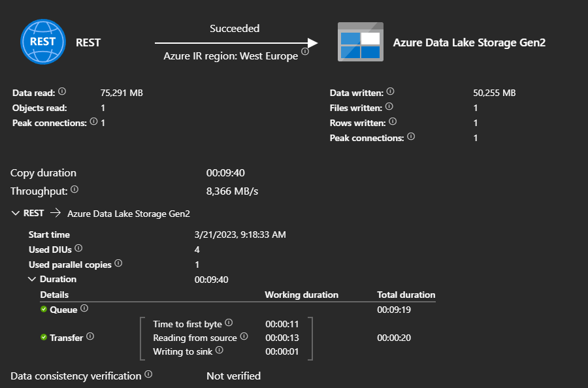588x388 pixels.
Task: Click the Throughput value 8,366 MB/s
Action: click(x=232, y=191)
